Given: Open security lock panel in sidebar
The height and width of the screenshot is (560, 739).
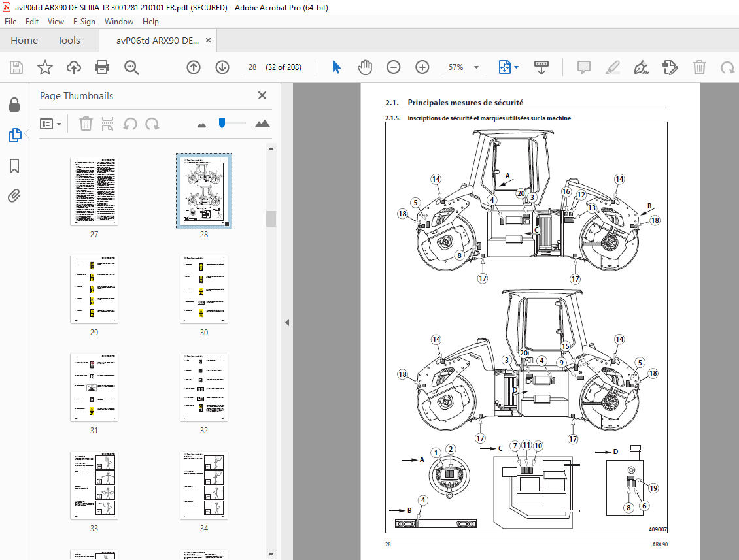Looking at the screenshot, I should [14, 105].
